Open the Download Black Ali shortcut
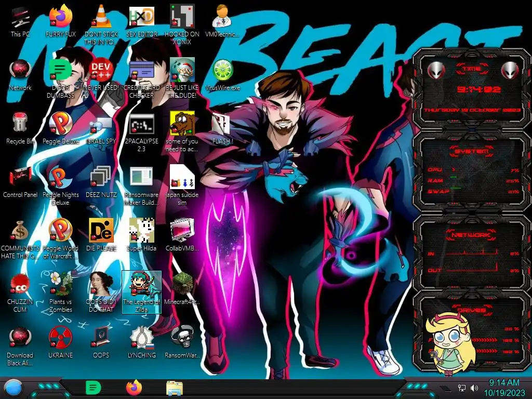532x399 pixels. 20,346
